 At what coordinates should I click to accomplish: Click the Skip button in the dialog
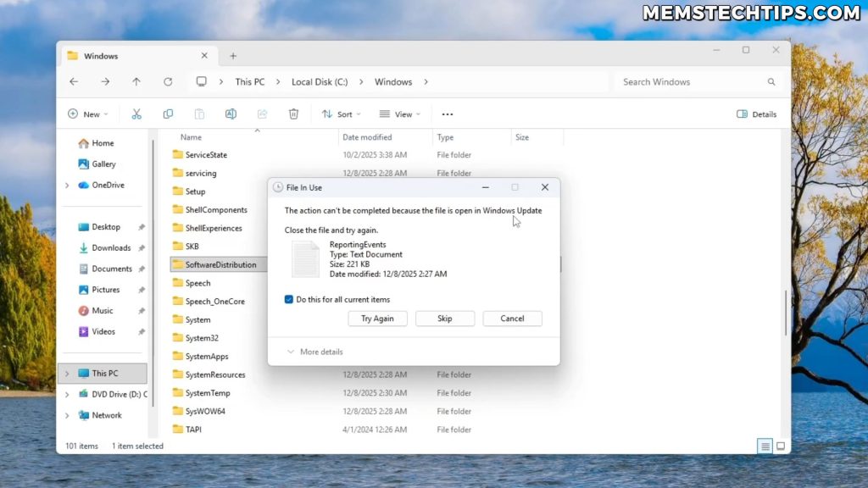[x=445, y=318]
